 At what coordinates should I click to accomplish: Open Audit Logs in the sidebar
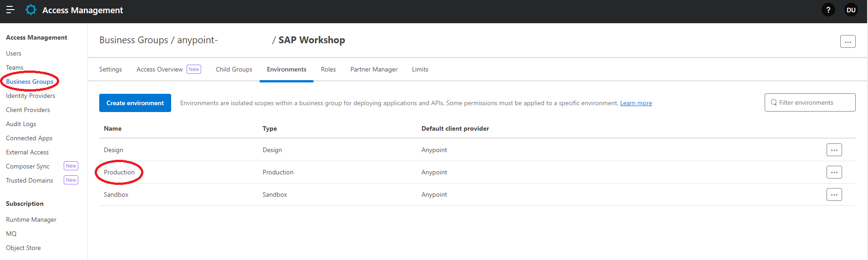(x=21, y=124)
